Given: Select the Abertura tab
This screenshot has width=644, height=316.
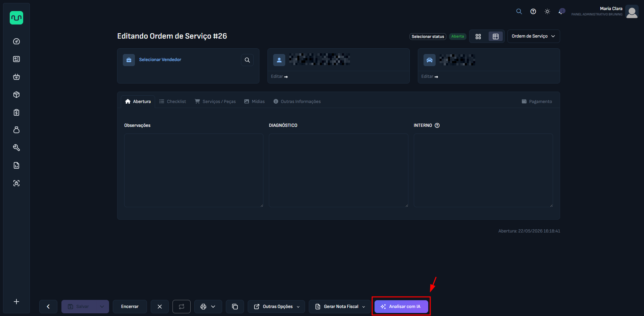Looking at the screenshot, I should pos(138,102).
